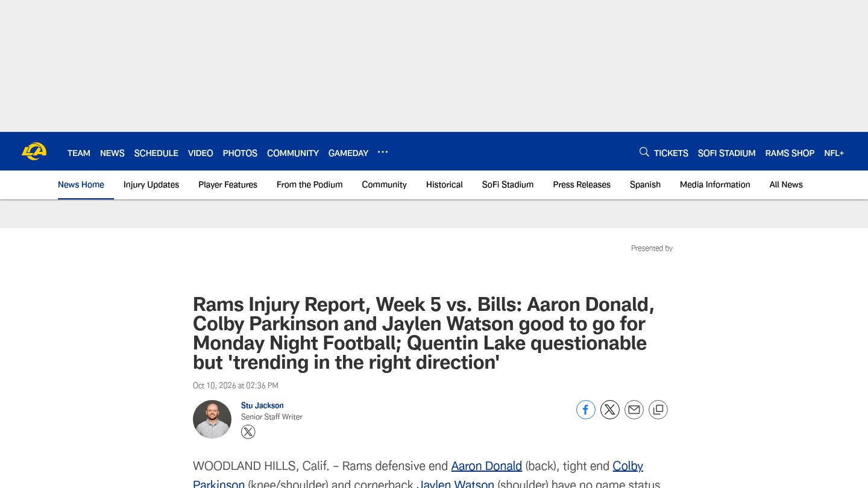Open the NFL+ link
Image resolution: width=868 pixels, height=488 pixels.
tap(834, 153)
